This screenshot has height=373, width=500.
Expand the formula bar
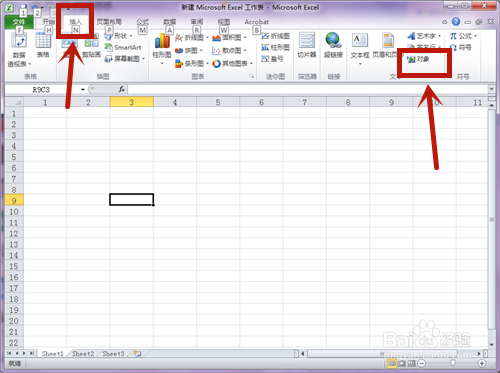491,89
